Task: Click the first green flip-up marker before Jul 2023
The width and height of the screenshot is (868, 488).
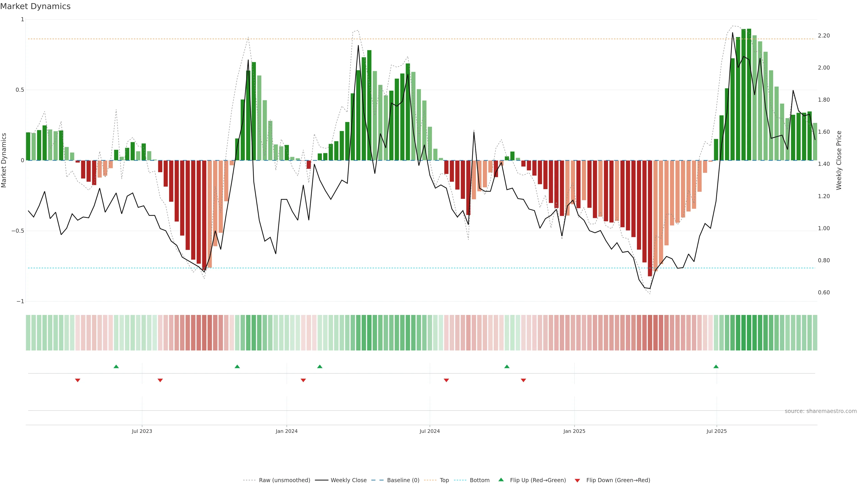Action: click(x=116, y=366)
